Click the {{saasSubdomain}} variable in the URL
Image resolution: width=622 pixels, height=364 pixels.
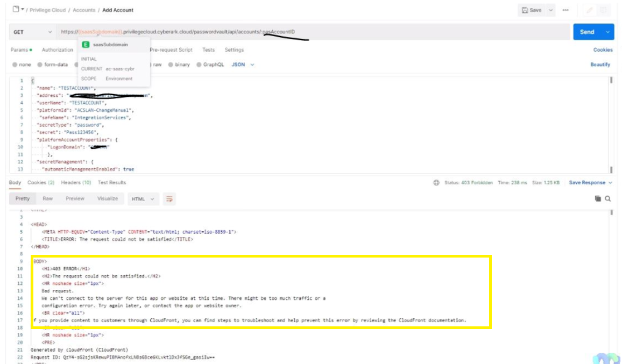click(101, 32)
